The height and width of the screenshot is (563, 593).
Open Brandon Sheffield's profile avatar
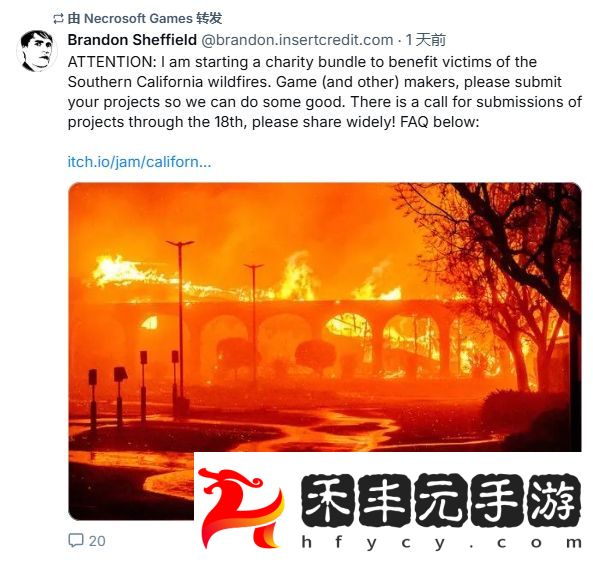click(36, 51)
